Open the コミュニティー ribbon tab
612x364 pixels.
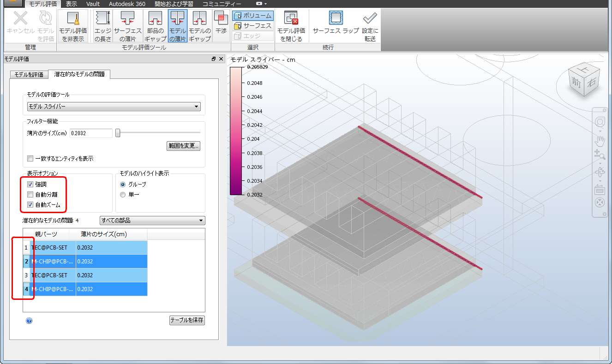click(222, 4)
